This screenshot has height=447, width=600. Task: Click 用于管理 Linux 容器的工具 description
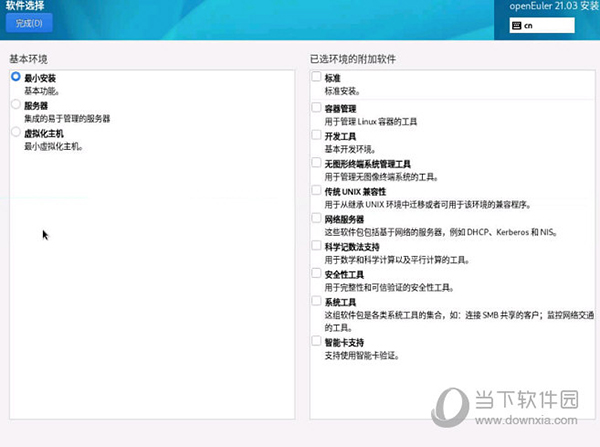coord(371,122)
